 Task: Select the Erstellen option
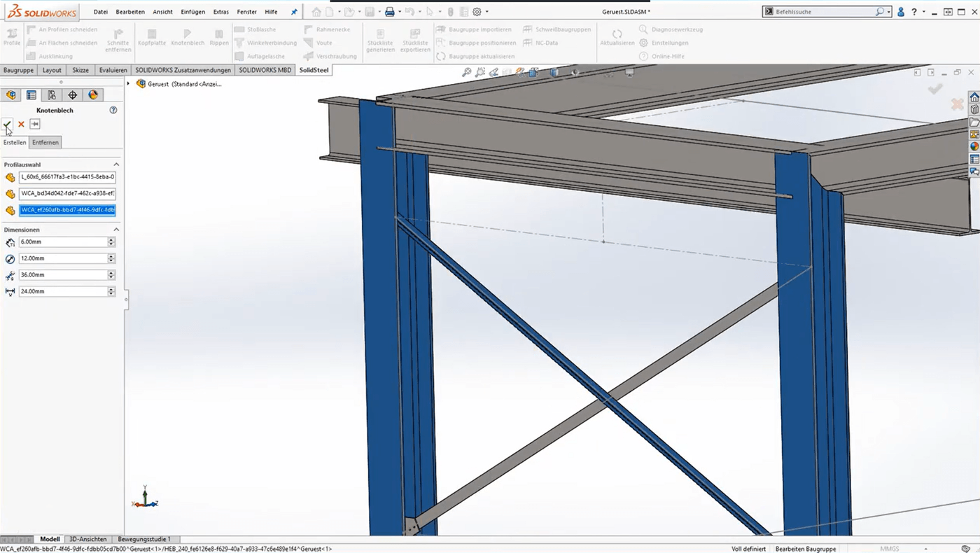coord(14,142)
